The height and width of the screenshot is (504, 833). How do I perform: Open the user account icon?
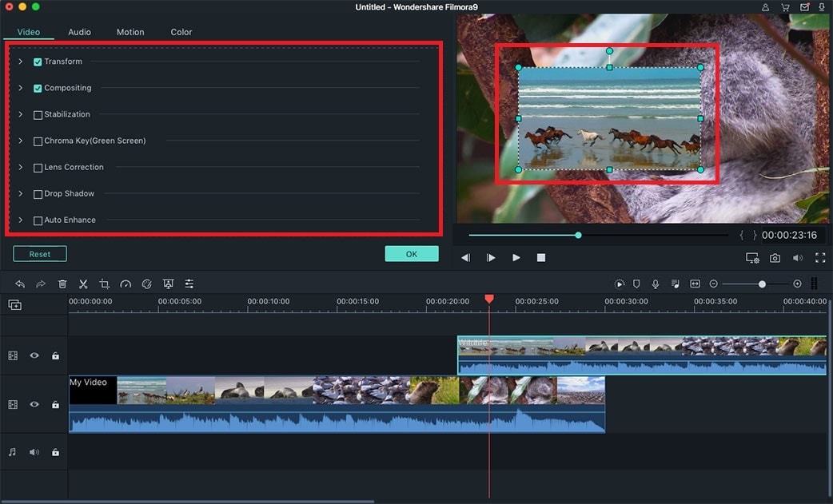[766, 7]
